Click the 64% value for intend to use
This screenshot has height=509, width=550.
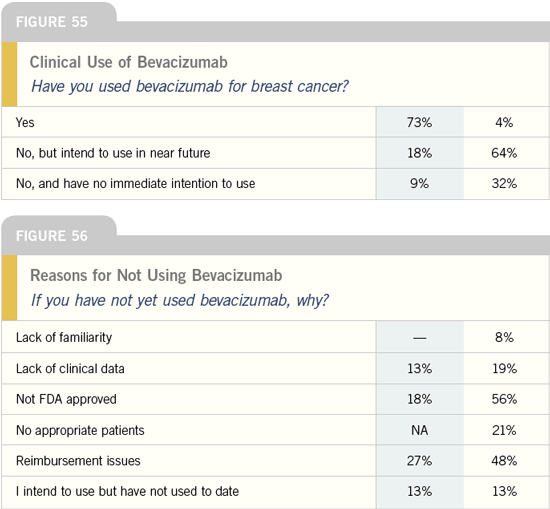(x=504, y=153)
